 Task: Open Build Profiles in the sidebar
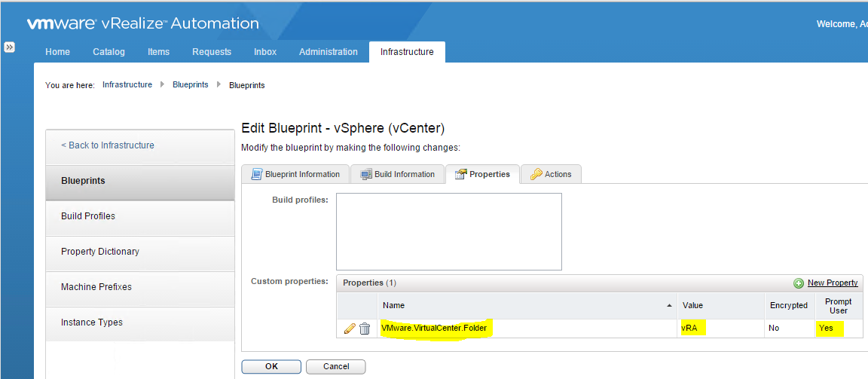click(140, 216)
